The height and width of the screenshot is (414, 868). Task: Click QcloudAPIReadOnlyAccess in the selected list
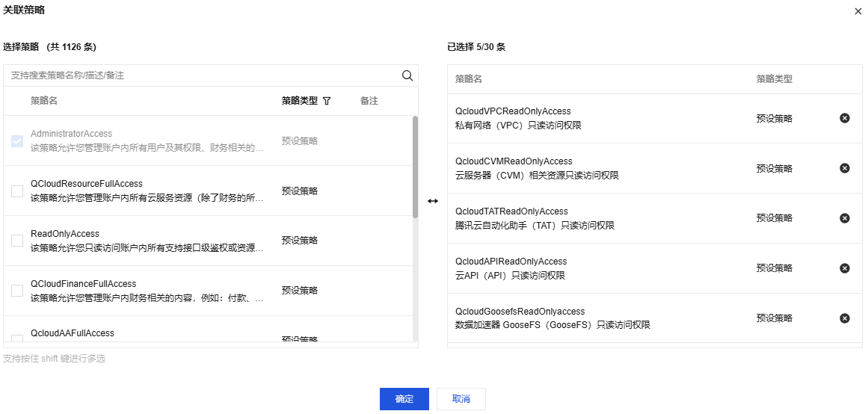click(x=511, y=261)
